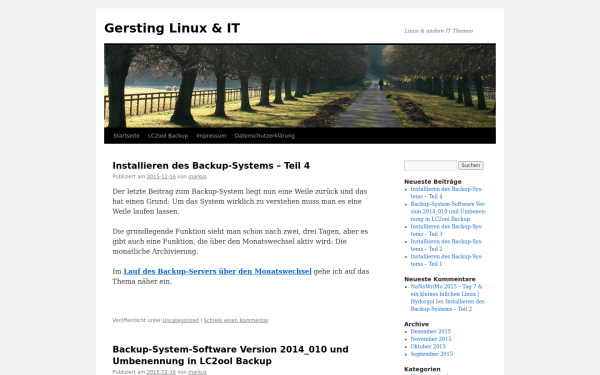Screen dimensions: 600x375
Task: Focus the sidebar search input field
Action: pyautogui.click(x=430, y=165)
